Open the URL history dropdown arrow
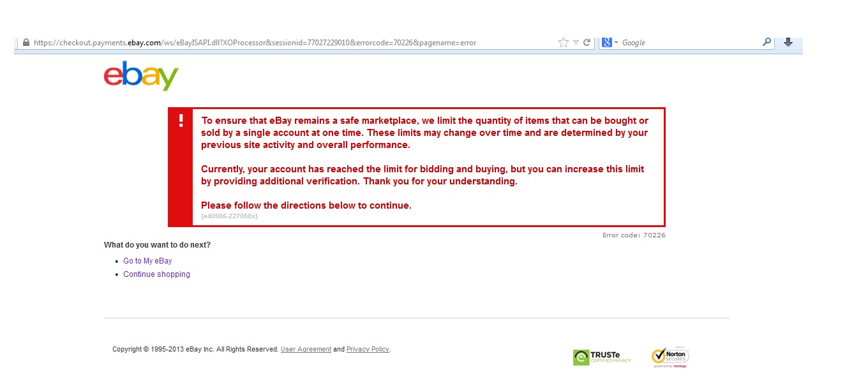Screen dimensions: 868x386 pos(576,43)
